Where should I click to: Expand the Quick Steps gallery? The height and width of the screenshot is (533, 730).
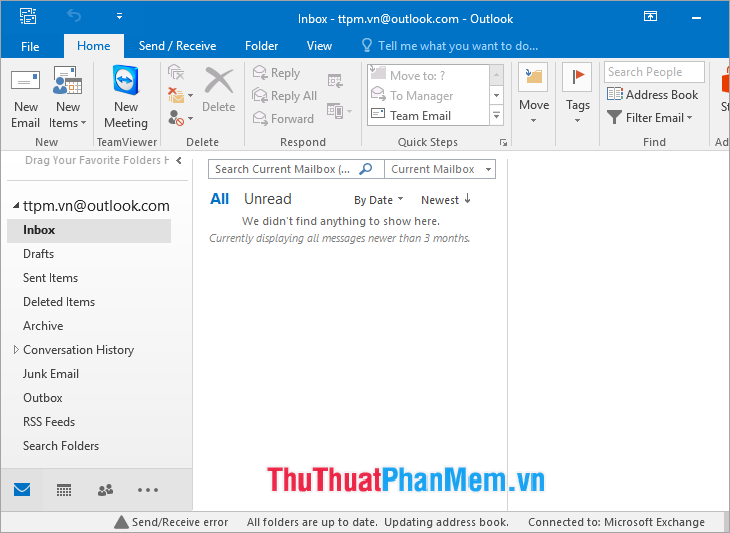[x=496, y=115]
